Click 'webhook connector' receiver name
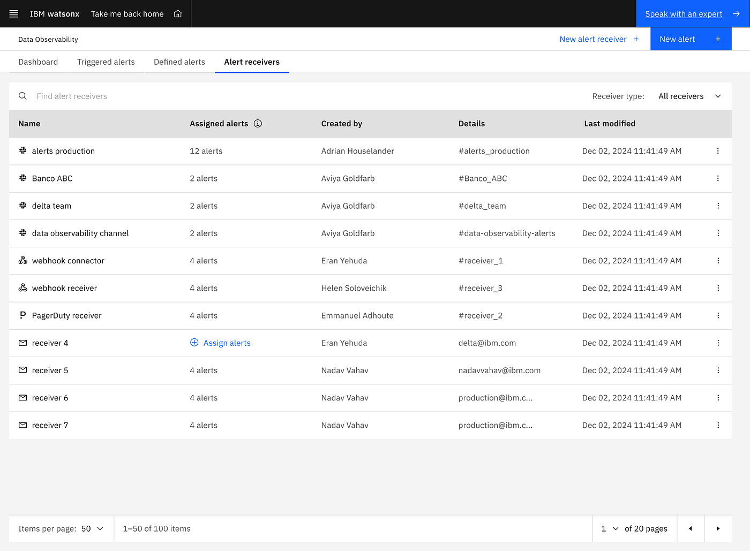Screen dimensions: 750x560 pos(68,261)
